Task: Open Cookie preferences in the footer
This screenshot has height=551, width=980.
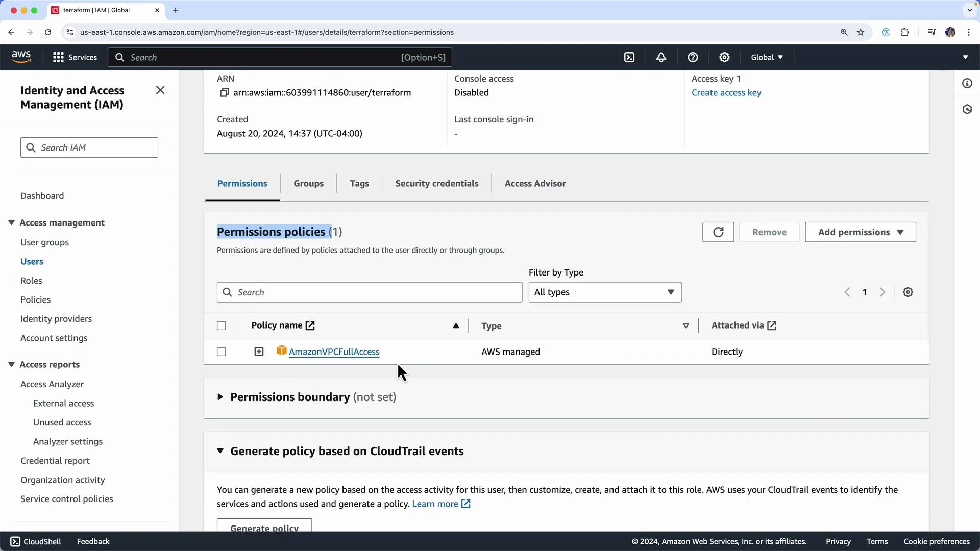Action: click(x=937, y=541)
